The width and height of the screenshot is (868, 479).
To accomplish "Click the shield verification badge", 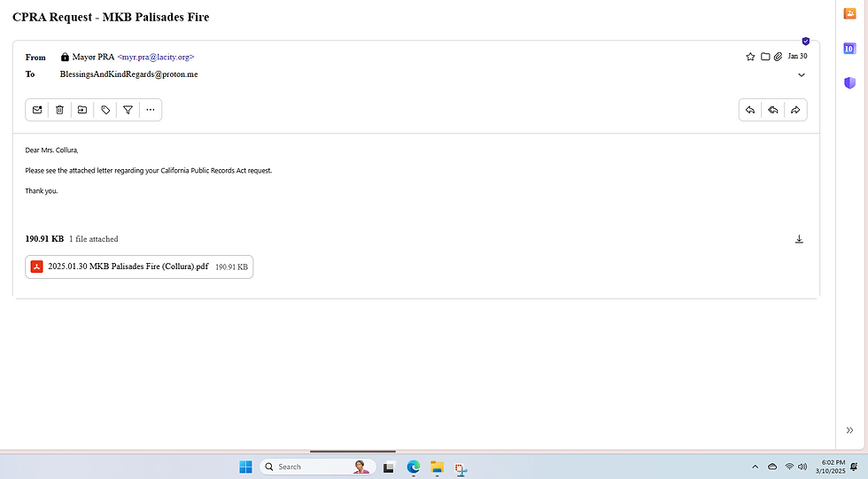I will pyautogui.click(x=806, y=42).
